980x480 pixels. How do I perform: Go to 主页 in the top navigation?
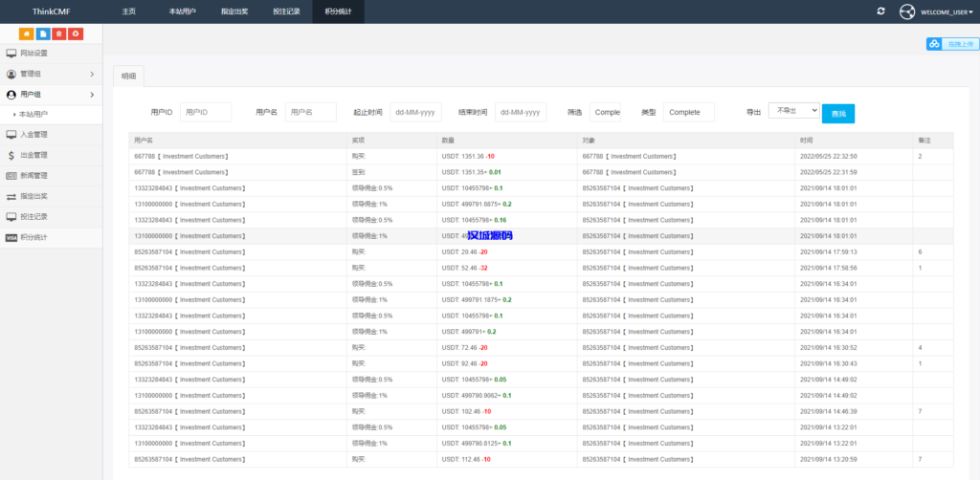[x=129, y=11]
